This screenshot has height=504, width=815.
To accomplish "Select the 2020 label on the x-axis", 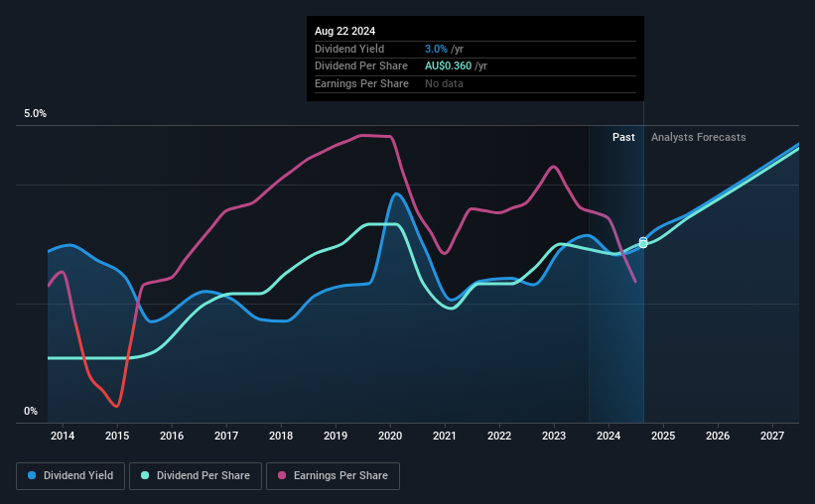I will coord(390,436).
